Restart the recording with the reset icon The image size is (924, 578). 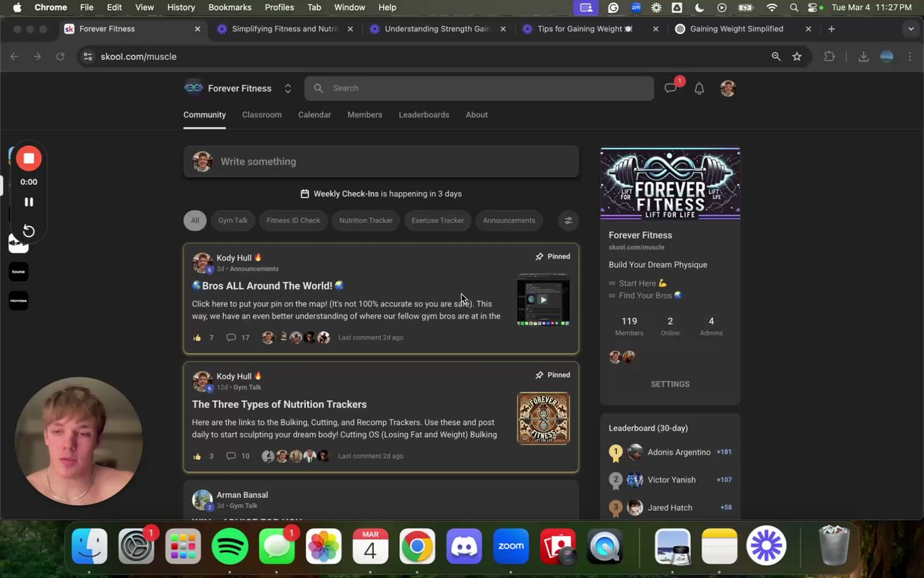pos(29,231)
